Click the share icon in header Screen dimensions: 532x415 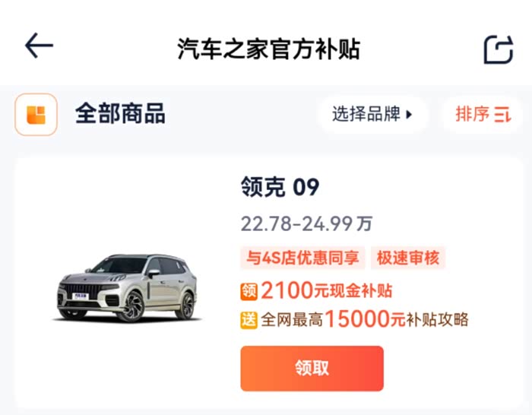[499, 49]
